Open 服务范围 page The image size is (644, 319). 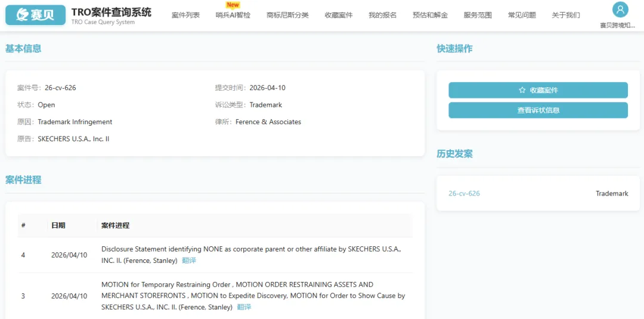tap(478, 15)
